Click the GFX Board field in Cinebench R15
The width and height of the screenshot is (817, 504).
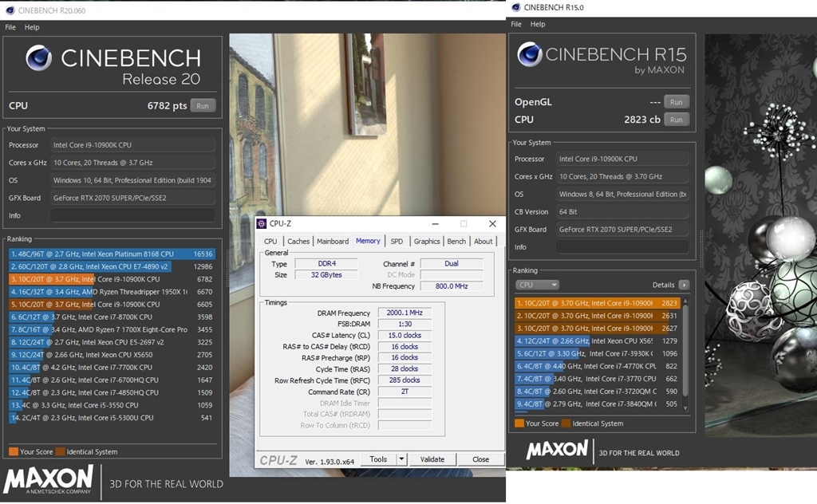point(622,229)
